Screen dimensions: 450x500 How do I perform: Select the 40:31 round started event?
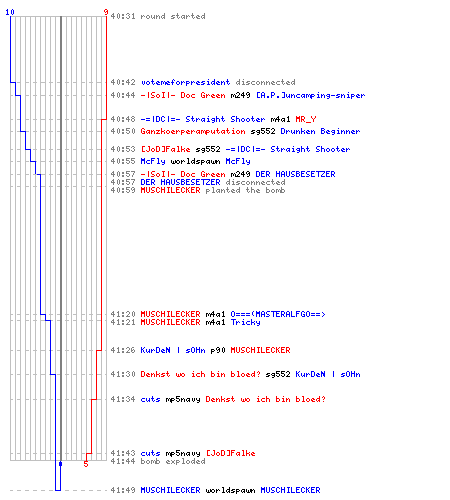click(x=158, y=16)
